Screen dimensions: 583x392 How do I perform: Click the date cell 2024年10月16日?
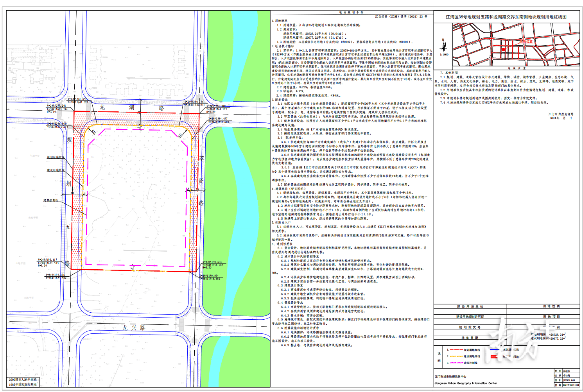click(x=571, y=385)
